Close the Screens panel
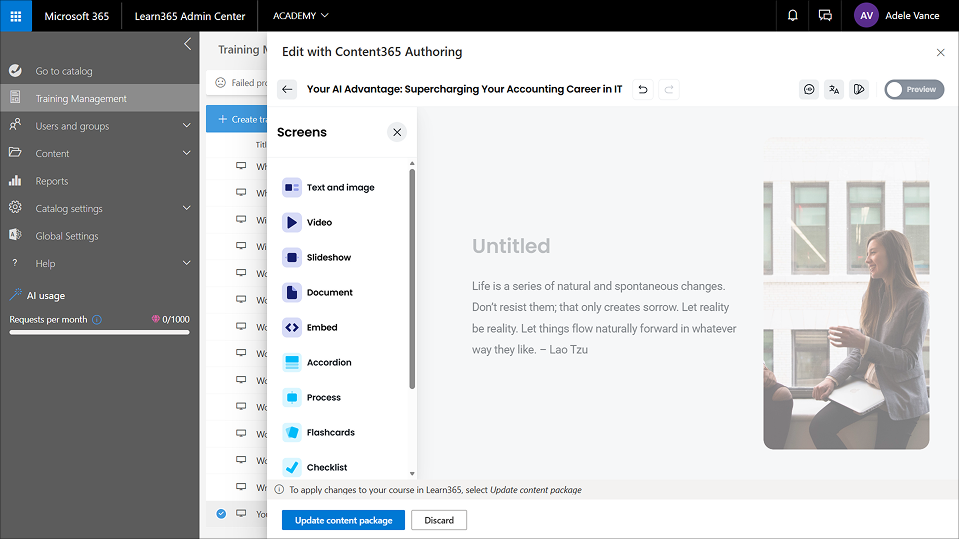Image resolution: width=959 pixels, height=539 pixels. [x=397, y=132]
